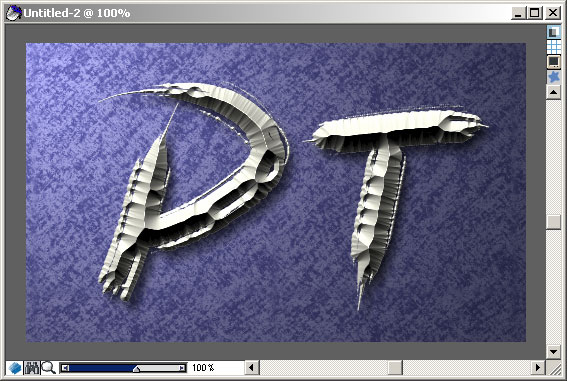Screen dimensions: 567x381
Task: Click the drawing mode icon at bottom-left
Action: [15, 368]
